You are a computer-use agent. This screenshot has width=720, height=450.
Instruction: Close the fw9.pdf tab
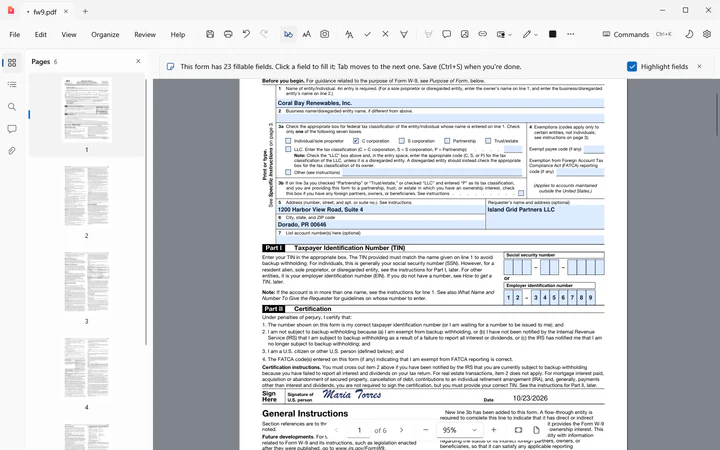pyautogui.click(x=66, y=11)
